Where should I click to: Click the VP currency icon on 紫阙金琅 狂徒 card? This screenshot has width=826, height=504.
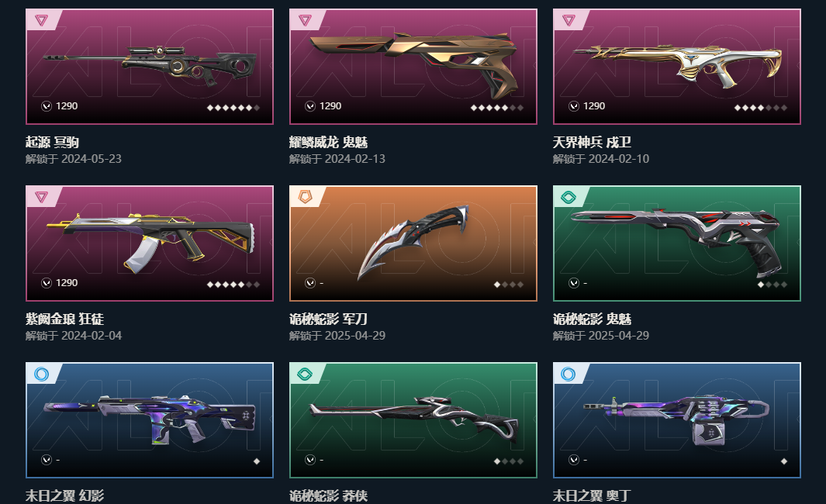(x=47, y=283)
